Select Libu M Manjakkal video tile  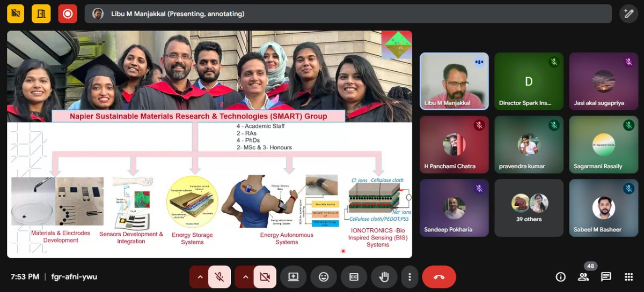(454, 81)
